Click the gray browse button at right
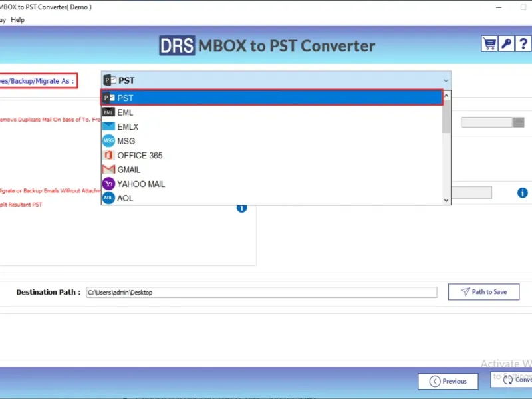Image resolution: width=532 pixels, height=399 pixels. coord(519,122)
